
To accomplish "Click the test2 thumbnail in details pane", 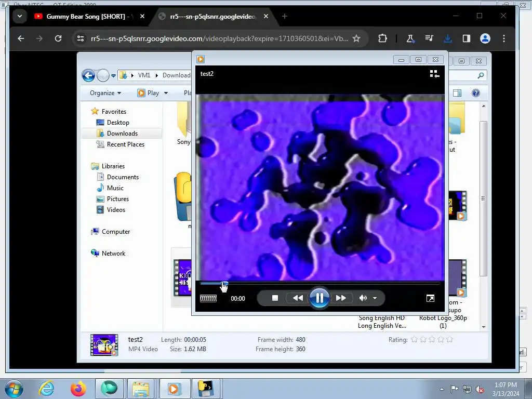I will [104, 345].
